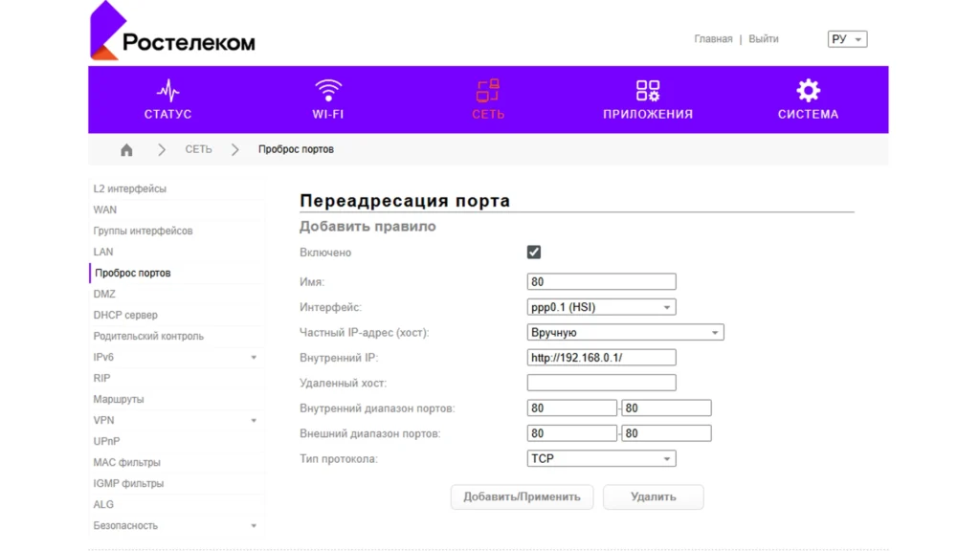Click the Удаленный хост input field

point(601,383)
